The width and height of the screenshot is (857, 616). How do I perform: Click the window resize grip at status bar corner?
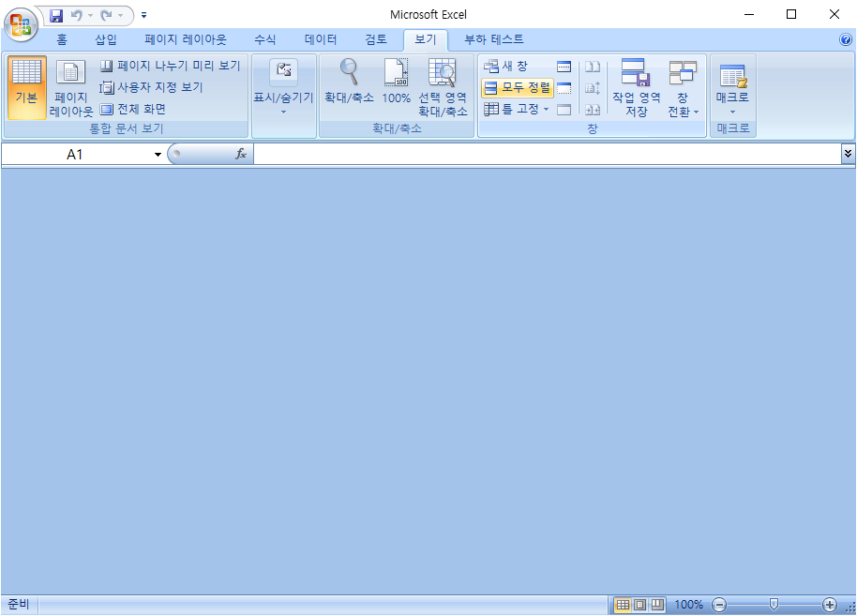tap(850, 608)
